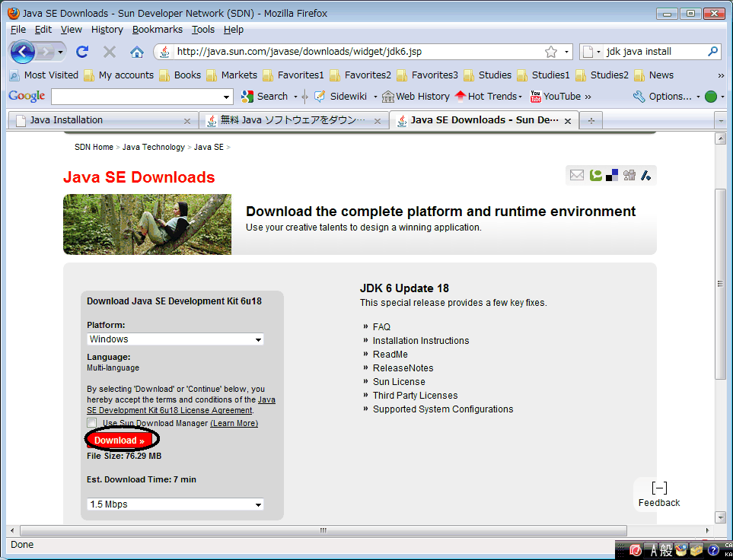
Task: Open the ReleaseNotes link
Action: (403, 367)
